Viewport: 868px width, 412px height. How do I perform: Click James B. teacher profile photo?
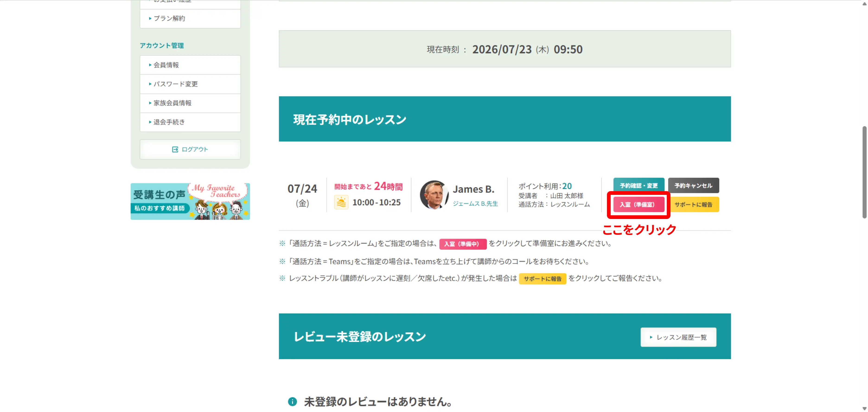click(x=434, y=195)
